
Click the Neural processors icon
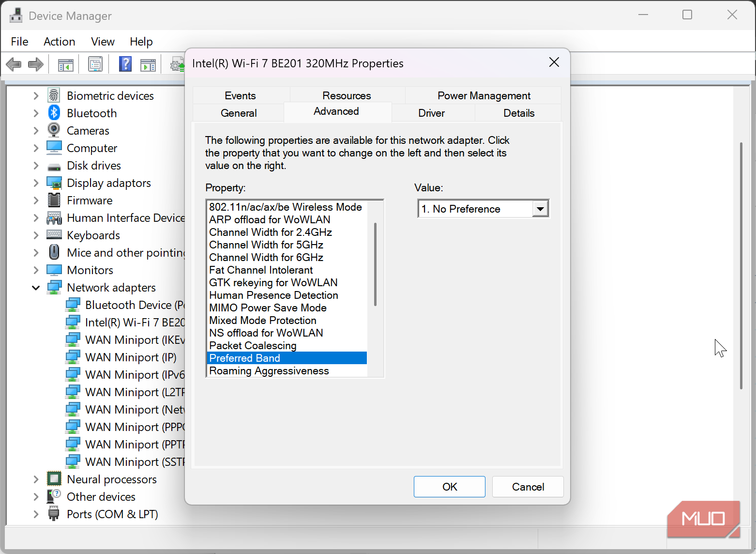point(54,479)
